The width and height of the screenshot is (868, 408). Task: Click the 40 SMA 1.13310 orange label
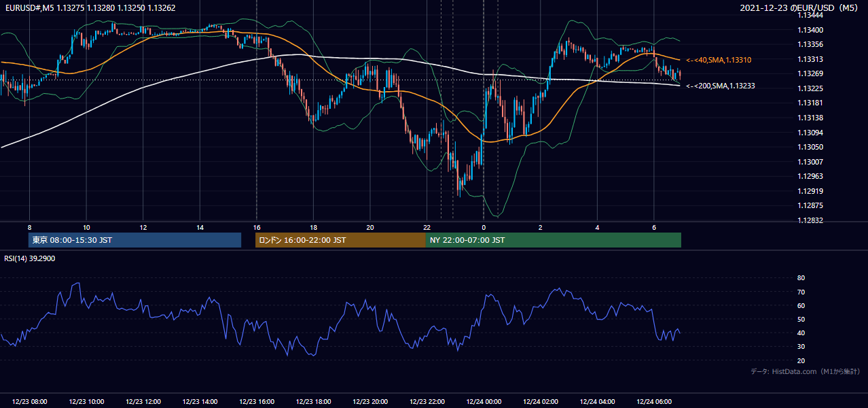[x=719, y=61]
